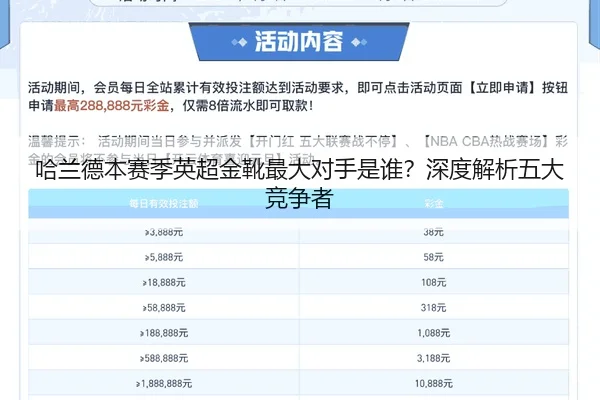The width and height of the screenshot is (600, 400).
Task: Select the red 最高288,888元彩金 text
Action: (x=111, y=105)
